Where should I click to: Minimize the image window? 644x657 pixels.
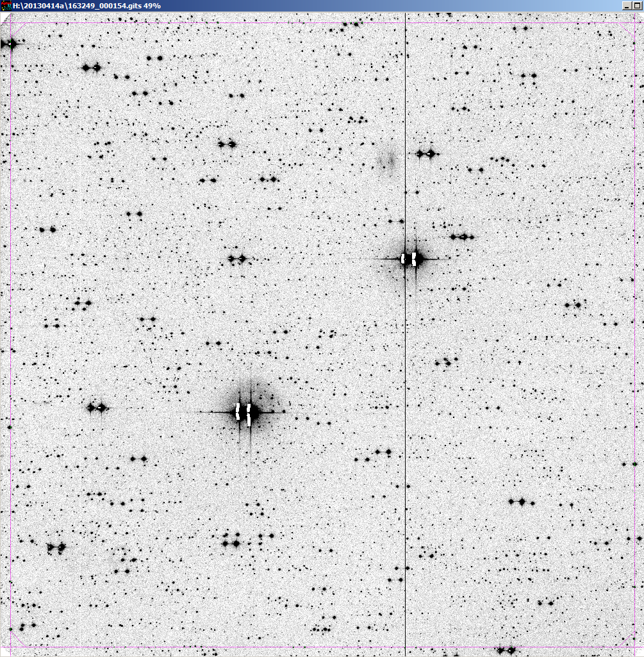click(x=627, y=6)
